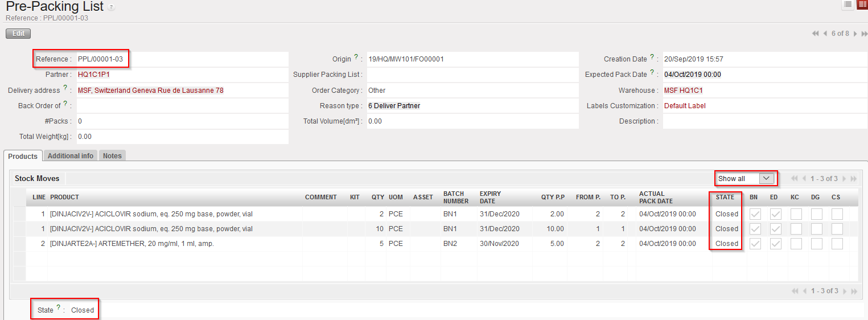The image size is (868, 320).
Task: Click help icon beside Delivery address
Action: [65, 88]
